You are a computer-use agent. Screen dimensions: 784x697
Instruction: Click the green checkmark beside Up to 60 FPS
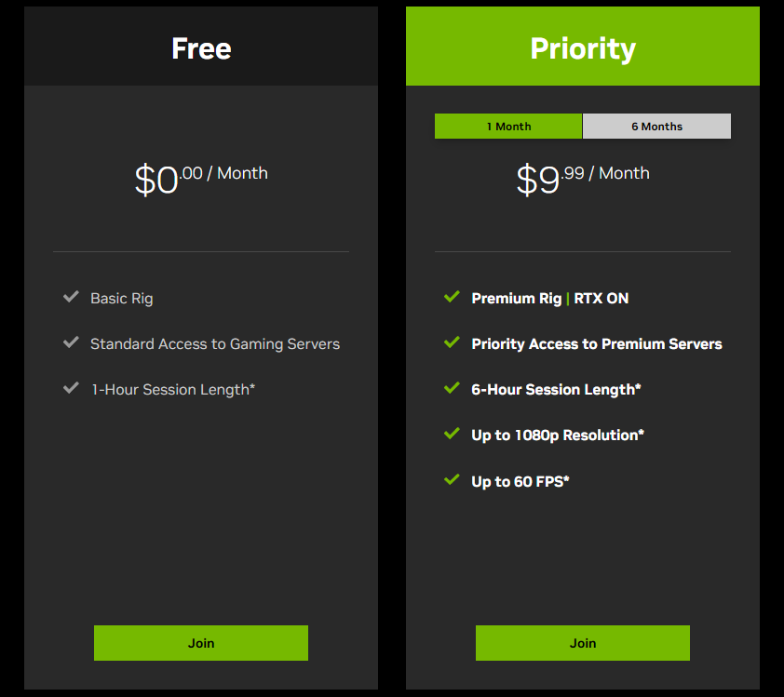[x=453, y=480]
